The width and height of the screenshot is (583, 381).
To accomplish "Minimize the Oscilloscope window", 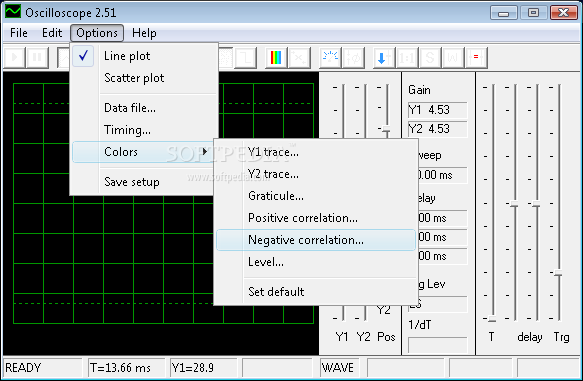I will click(x=504, y=13).
